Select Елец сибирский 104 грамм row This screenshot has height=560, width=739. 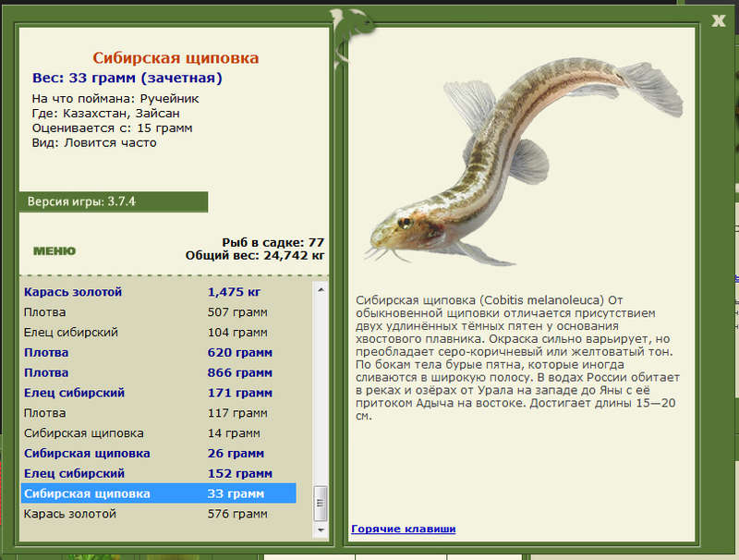point(158,333)
